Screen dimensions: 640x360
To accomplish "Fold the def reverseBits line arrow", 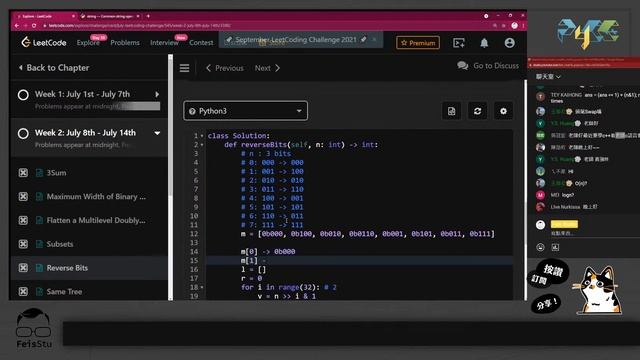I will click(202, 145).
